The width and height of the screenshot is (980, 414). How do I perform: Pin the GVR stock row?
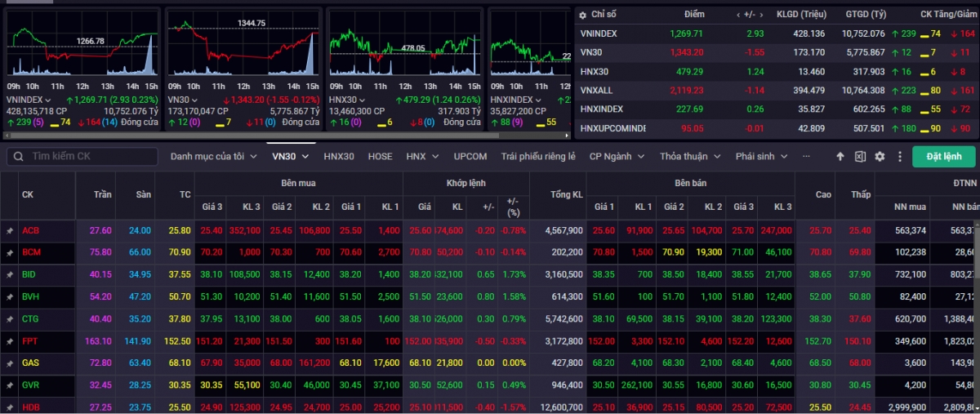(10, 385)
